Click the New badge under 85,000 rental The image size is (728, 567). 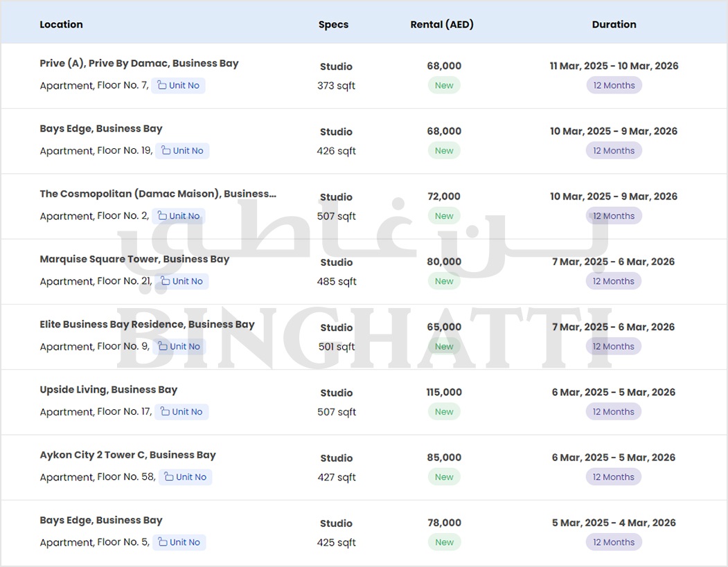pyautogui.click(x=444, y=477)
